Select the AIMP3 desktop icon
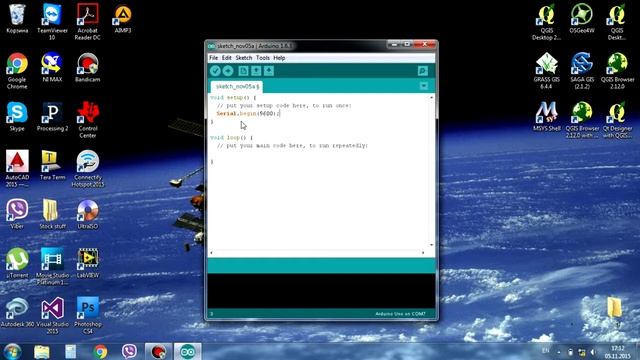This screenshot has height=360, width=640. [123, 19]
